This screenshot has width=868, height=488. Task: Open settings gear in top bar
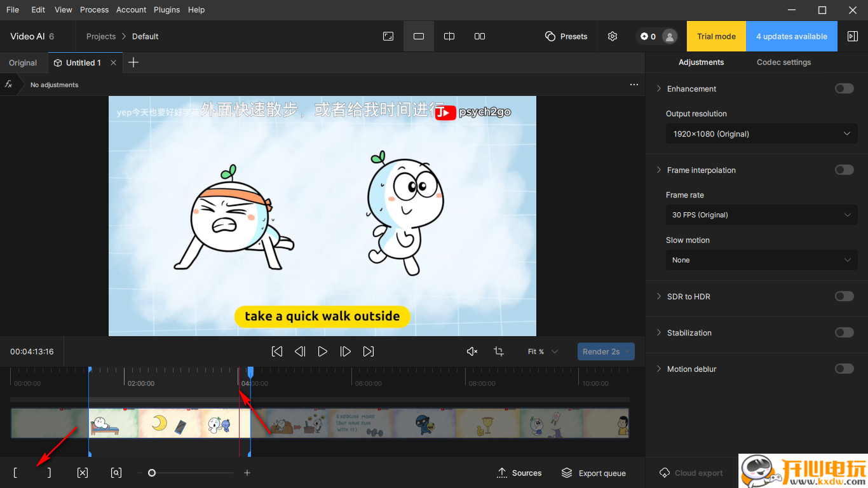613,36
